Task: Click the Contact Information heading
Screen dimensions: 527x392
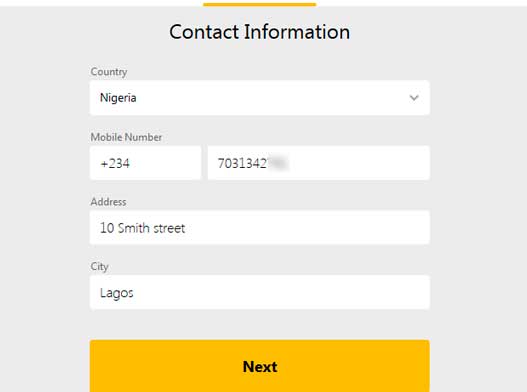Action: click(259, 32)
